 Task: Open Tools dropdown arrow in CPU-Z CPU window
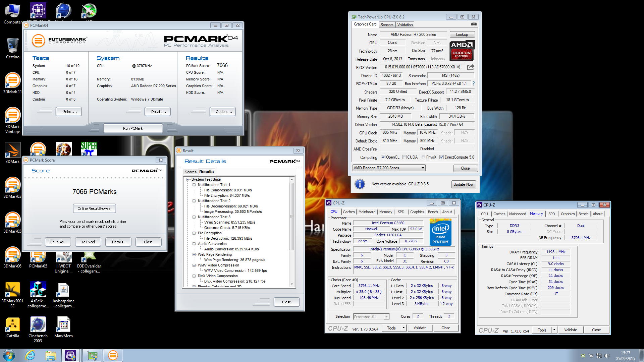(404, 328)
